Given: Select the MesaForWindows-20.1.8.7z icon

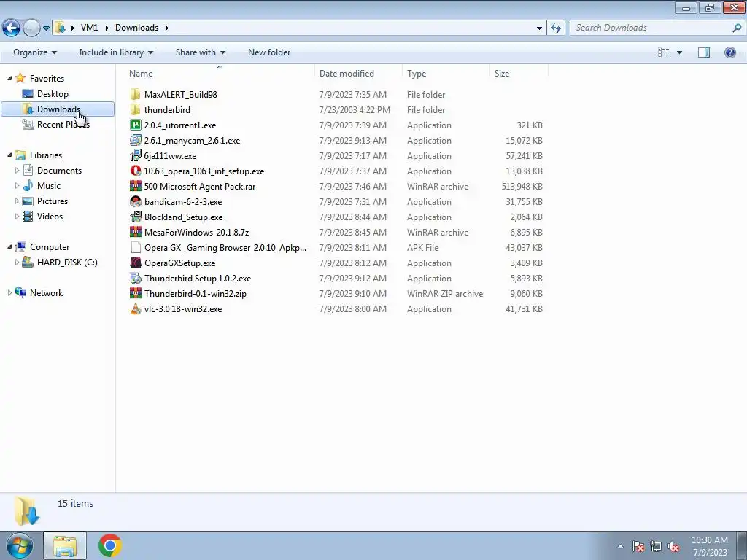Looking at the screenshot, I should [135, 232].
